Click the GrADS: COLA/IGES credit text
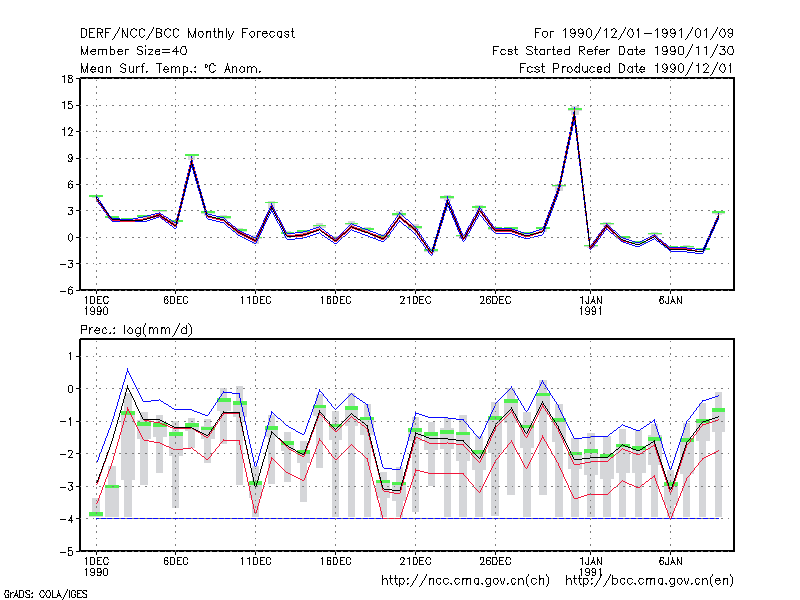The width and height of the screenshot is (800, 600). (45, 594)
